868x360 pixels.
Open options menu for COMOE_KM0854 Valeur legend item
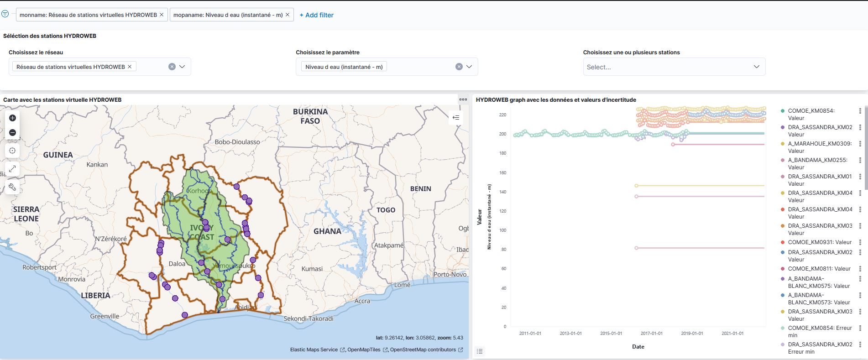pos(860,111)
